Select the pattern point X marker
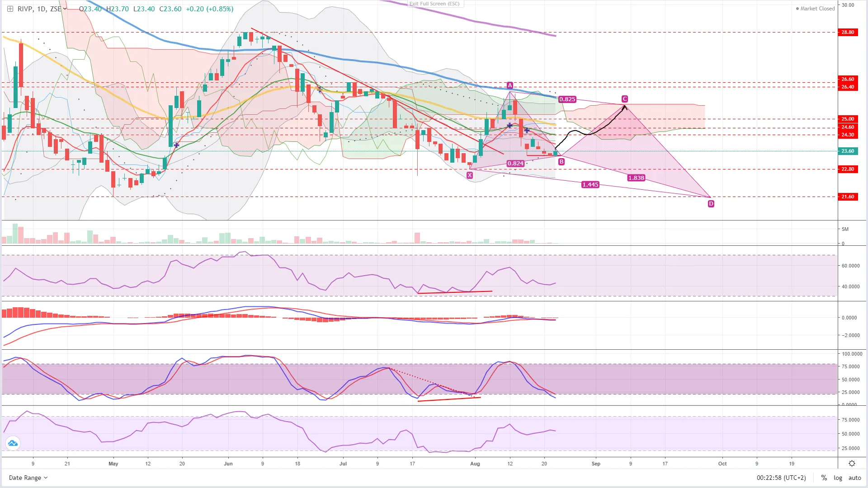Viewport: 868px width, 488px height. point(470,175)
